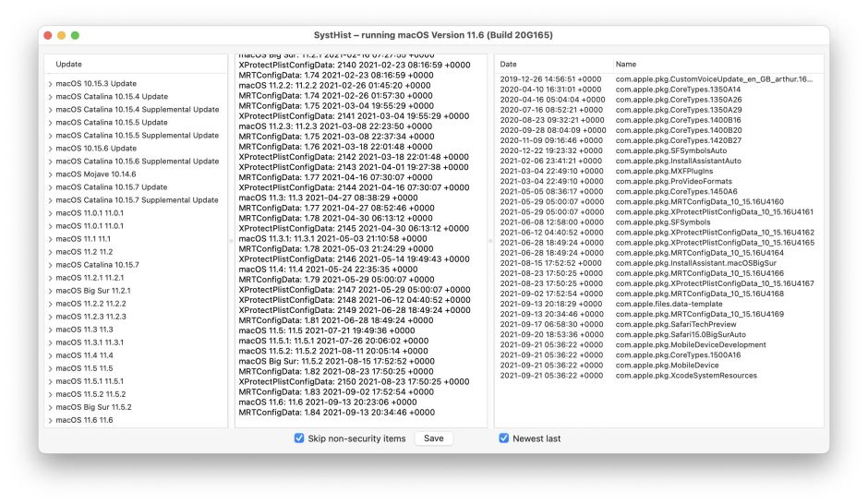Select the macOS Big Sur 11.2.1 item
The height and width of the screenshot is (504, 868).
(93, 291)
